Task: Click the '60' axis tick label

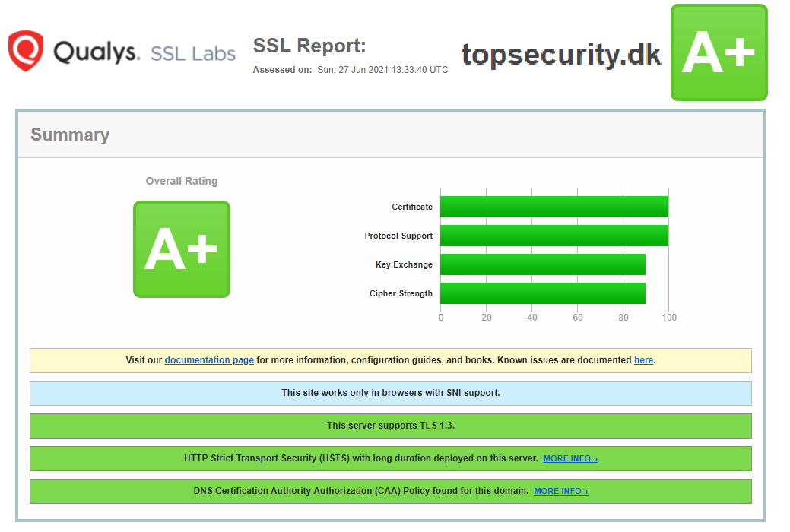Action: click(578, 318)
